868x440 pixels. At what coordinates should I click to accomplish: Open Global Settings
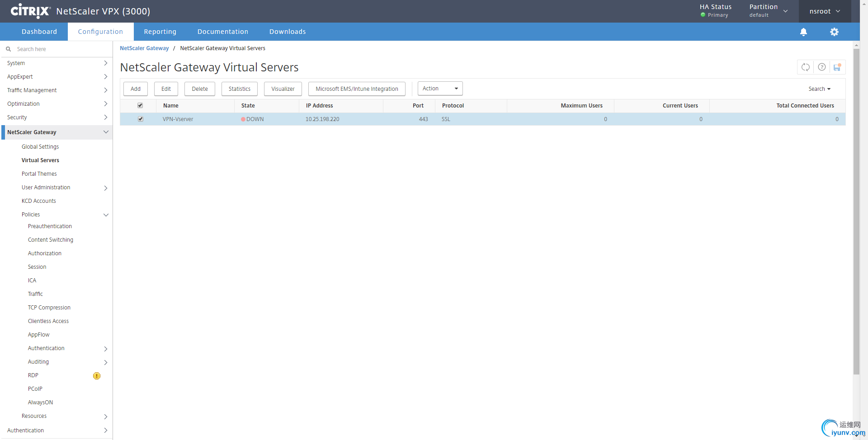pos(40,147)
